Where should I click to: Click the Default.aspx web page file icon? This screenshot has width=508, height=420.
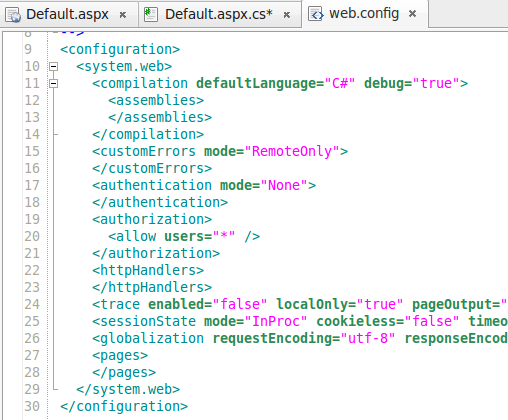13,15
